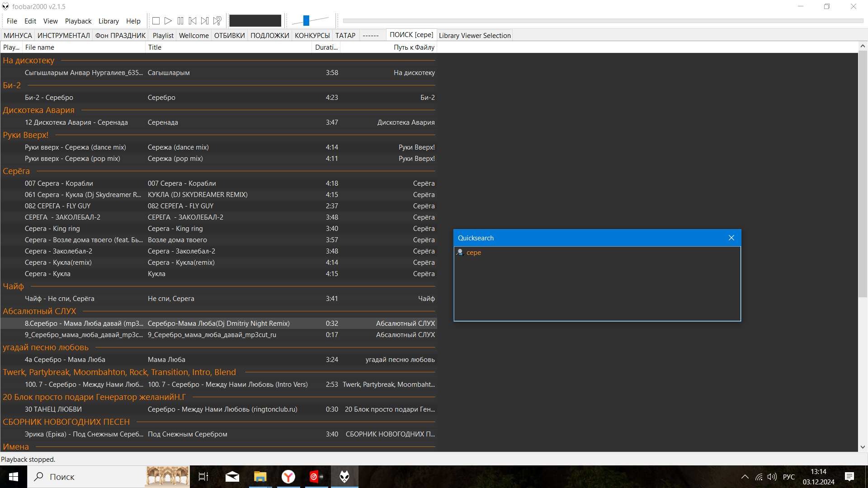Click the volume slider handle

(x=306, y=20)
